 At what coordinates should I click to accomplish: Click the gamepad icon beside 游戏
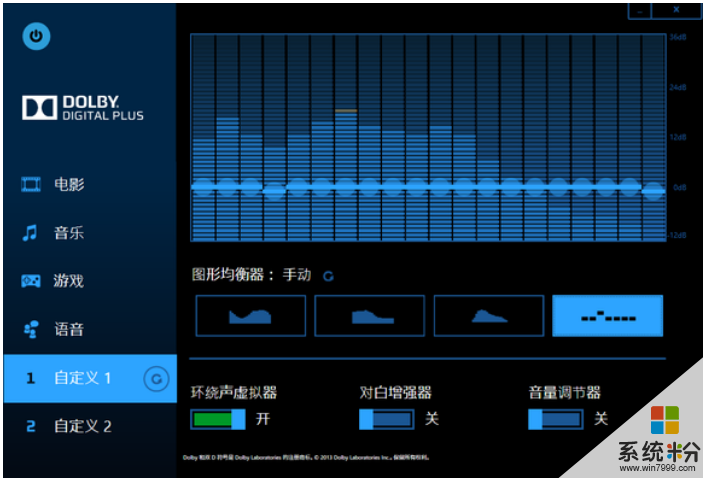(31, 281)
